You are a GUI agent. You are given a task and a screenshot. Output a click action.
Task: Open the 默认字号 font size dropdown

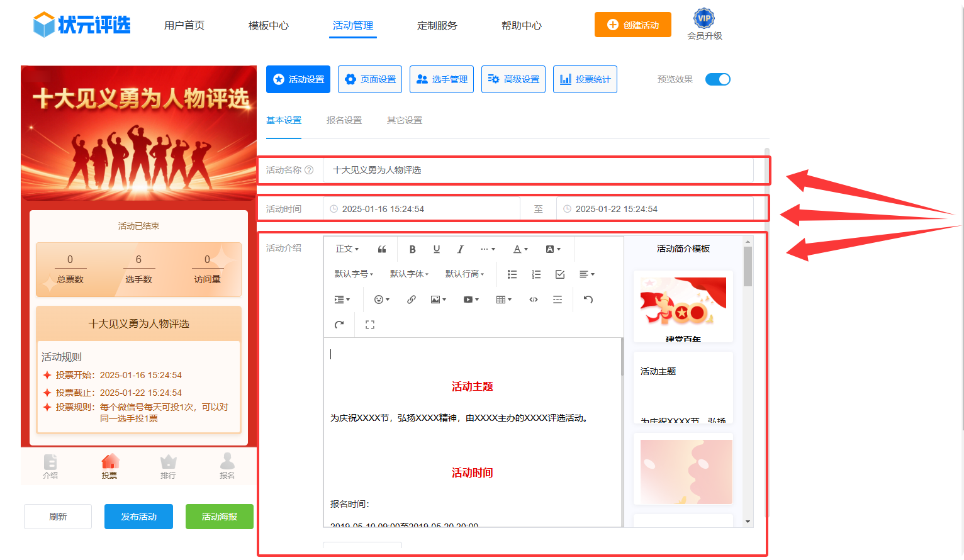[x=354, y=274]
